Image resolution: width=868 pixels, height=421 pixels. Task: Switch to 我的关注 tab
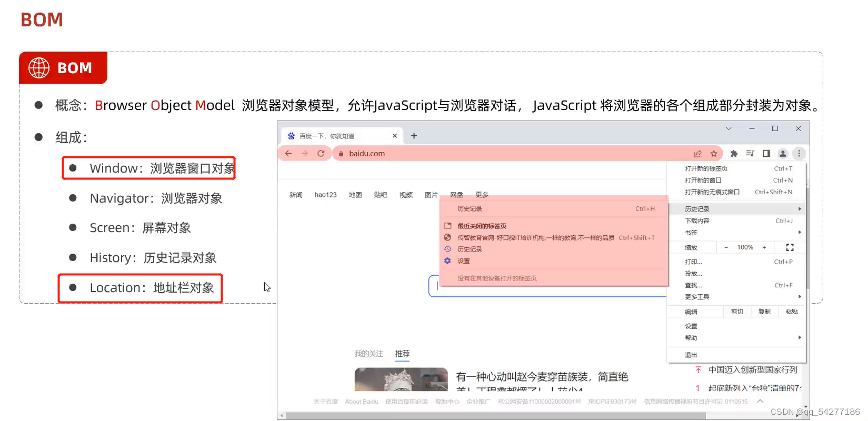coord(369,354)
